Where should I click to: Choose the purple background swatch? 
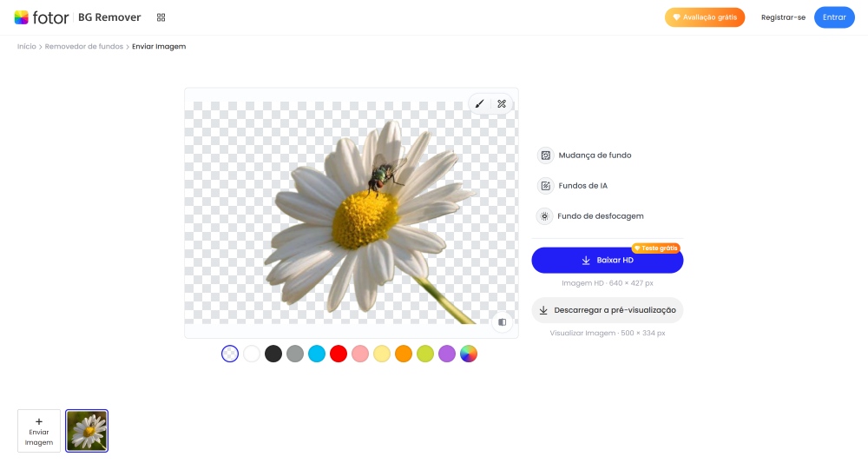[447, 354]
